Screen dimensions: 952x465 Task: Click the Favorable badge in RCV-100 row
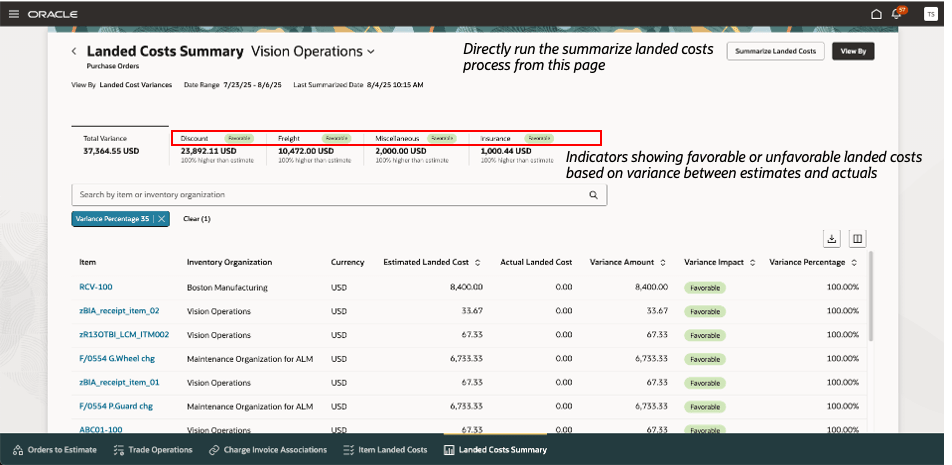705,288
